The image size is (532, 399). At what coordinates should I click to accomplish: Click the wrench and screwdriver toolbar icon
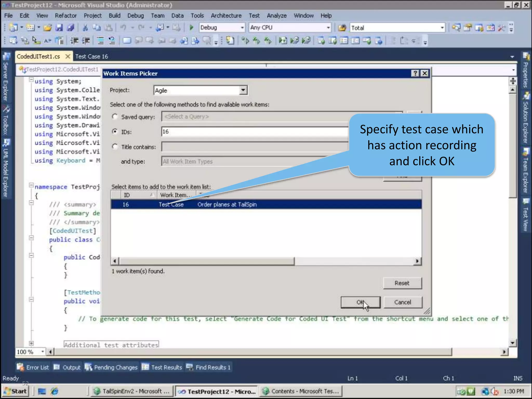coord(502,28)
